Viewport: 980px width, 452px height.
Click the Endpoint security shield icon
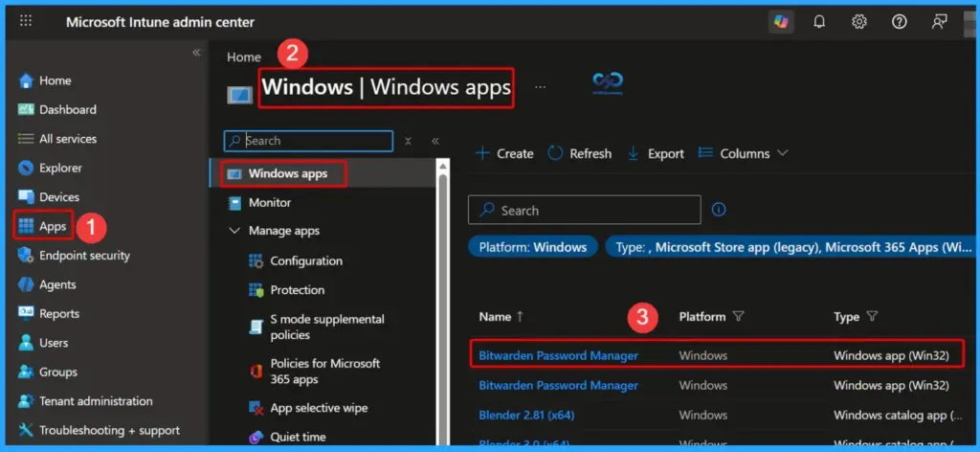[x=26, y=255]
